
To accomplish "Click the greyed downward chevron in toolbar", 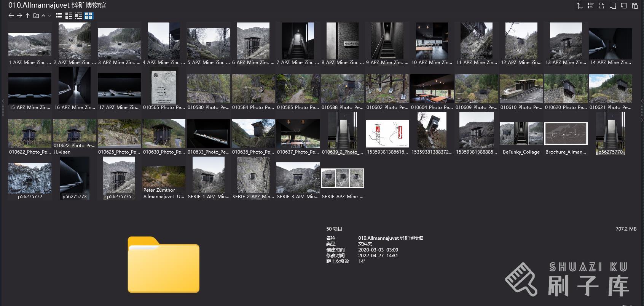I will 49,16.
